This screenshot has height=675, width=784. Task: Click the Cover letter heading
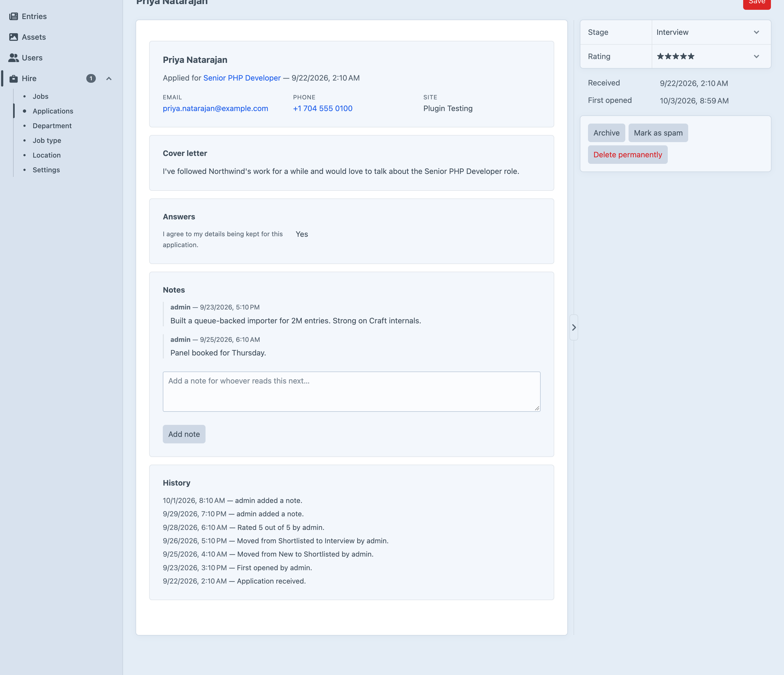[x=185, y=153]
